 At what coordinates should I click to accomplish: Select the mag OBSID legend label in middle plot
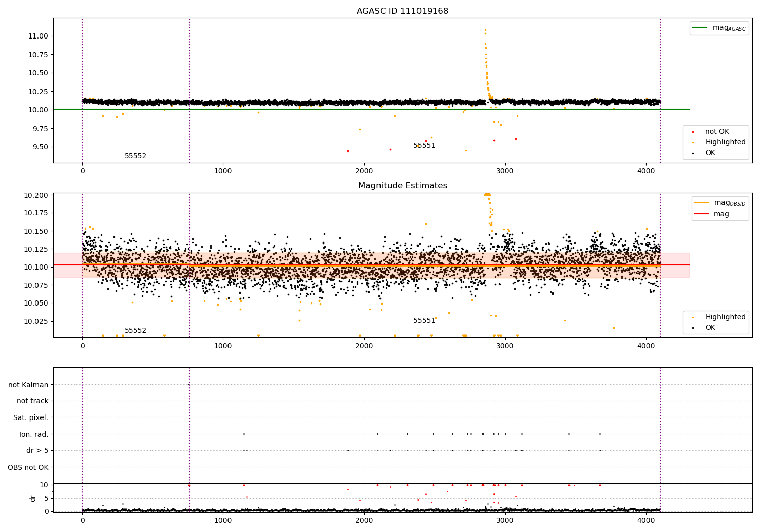(x=730, y=203)
